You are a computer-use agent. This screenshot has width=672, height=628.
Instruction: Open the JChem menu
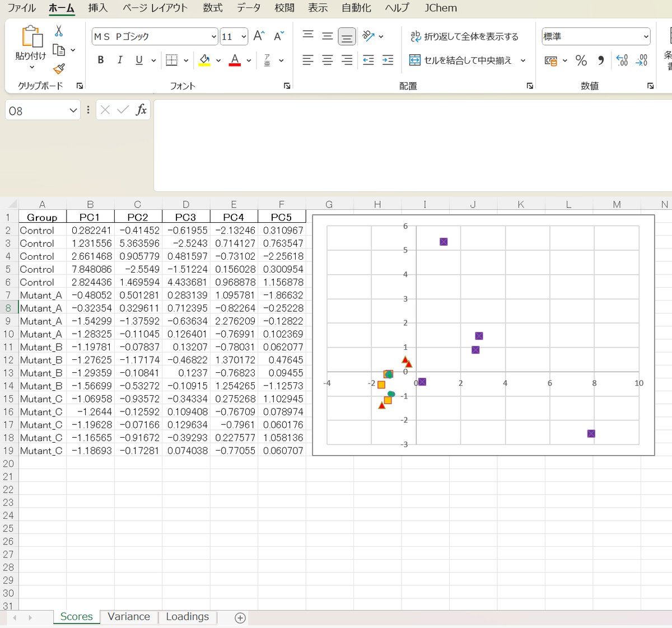point(440,8)
